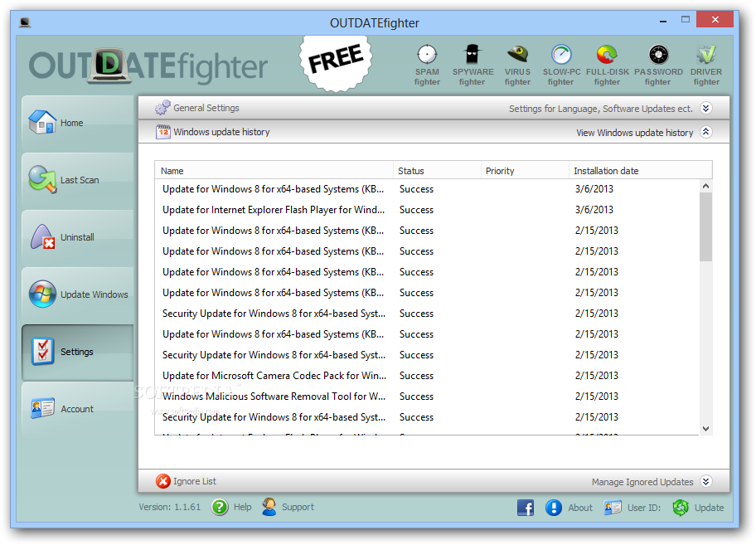
Task: Click scrollbar thumb in update list
Action: 706,226
